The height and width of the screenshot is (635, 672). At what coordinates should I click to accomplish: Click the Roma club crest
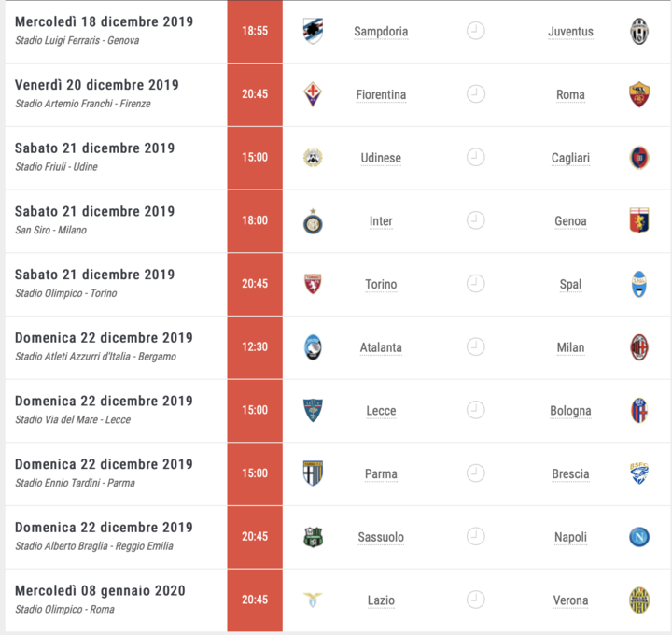(638, 94)
